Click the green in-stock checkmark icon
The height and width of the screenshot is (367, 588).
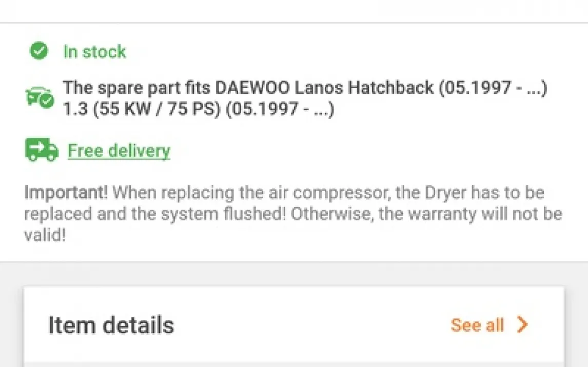tap(38, 51)
